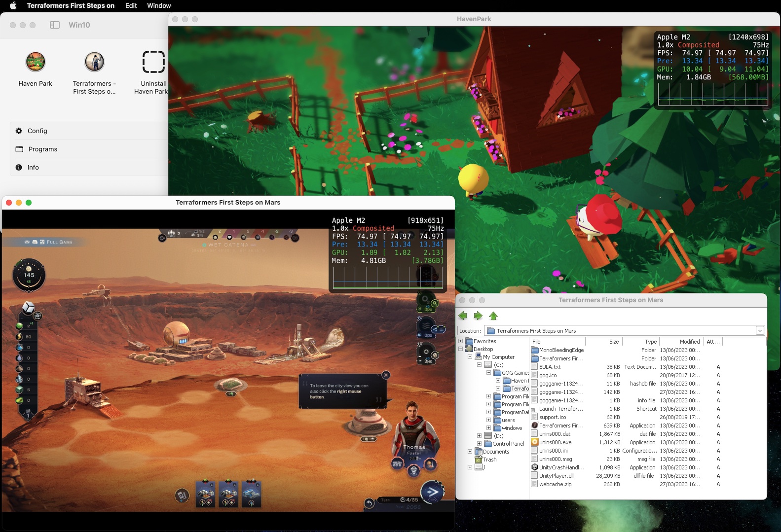The width and height of the screenshot is (781, 532).
Task: Click the Wet Catena location title
Action: pos(228,245)
